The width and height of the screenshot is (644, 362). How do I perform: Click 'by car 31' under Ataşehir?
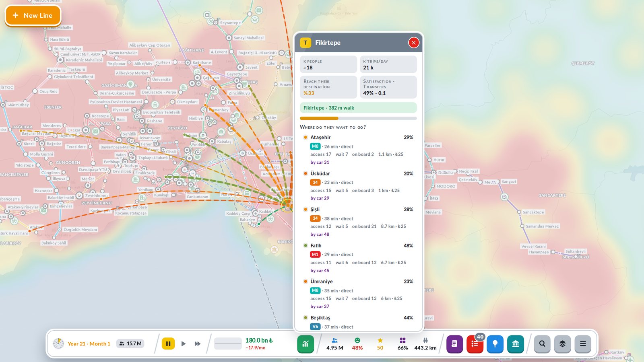click(x=320, y=162)
